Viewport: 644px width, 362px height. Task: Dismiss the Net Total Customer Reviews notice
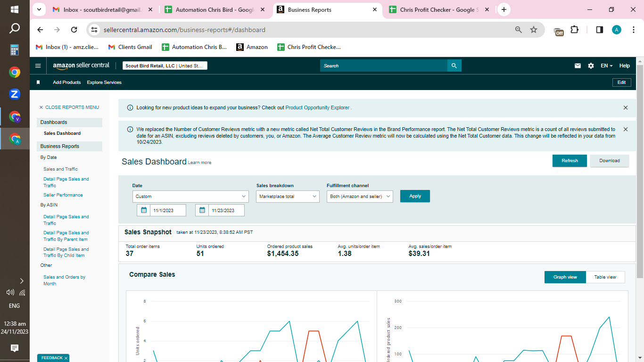click(x=626, y=129)
